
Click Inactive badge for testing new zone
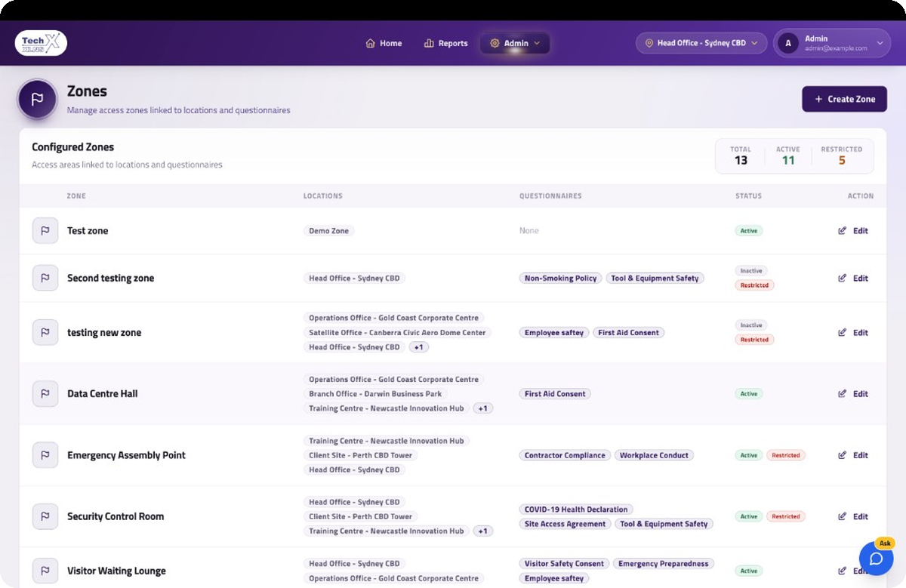coord(751,325)
